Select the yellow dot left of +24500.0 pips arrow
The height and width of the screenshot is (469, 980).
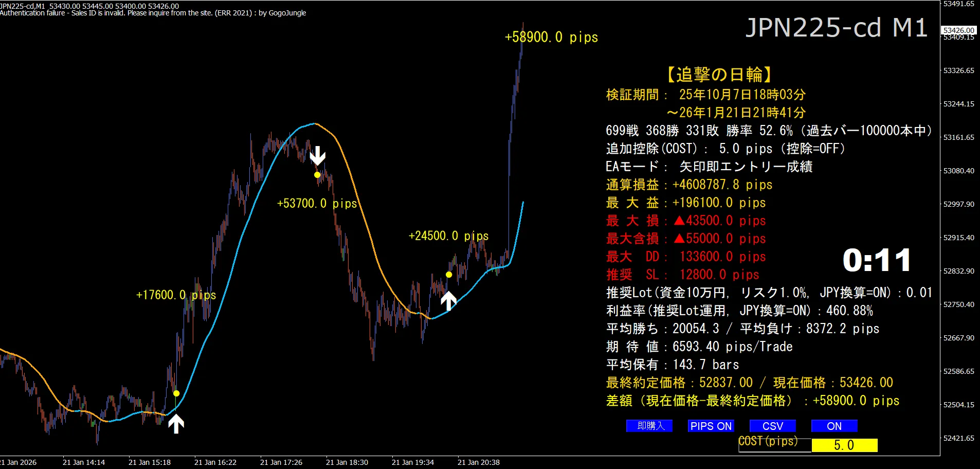449,275
